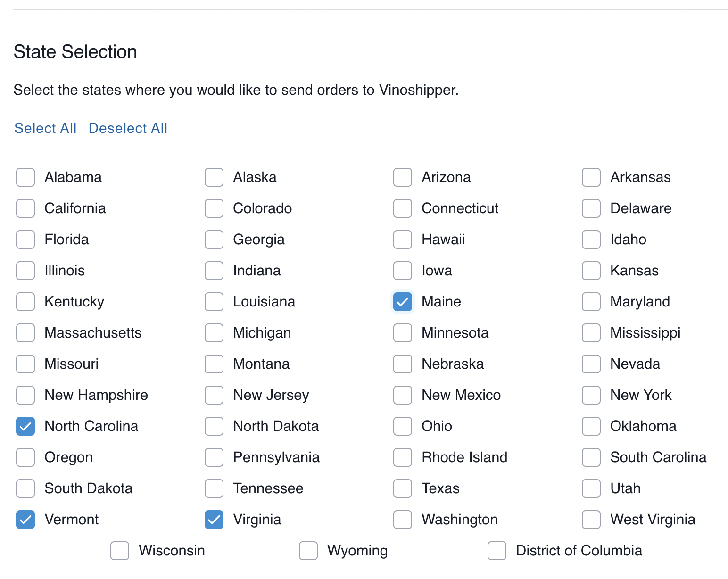Check the Washington checkbox
This screenshot has width=728, height=579.
[403, 520]
